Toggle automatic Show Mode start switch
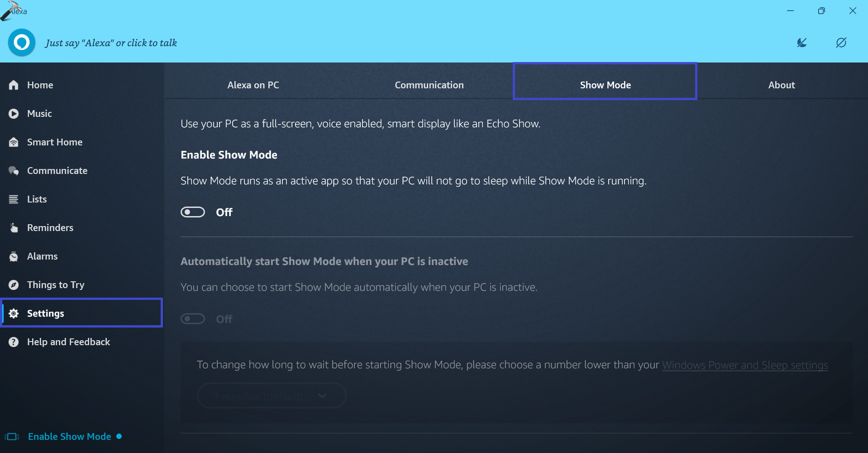 pos(193,319)
